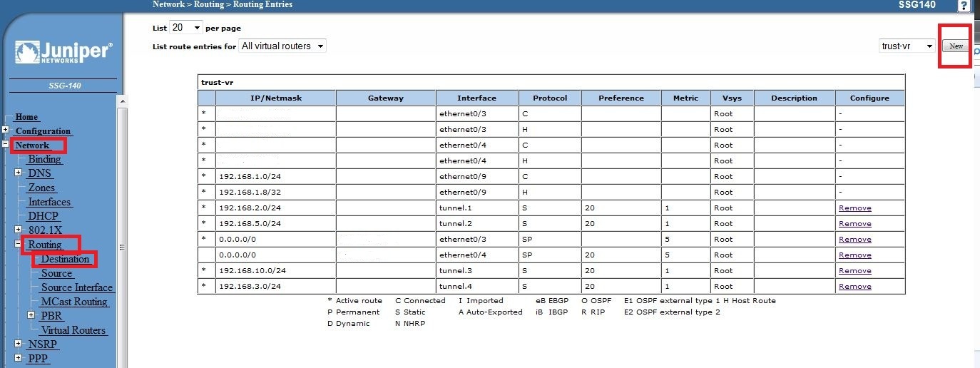This screenshot has height=368, width=980.
Task: Go to the Home menu link
Action: pos(26,116)
